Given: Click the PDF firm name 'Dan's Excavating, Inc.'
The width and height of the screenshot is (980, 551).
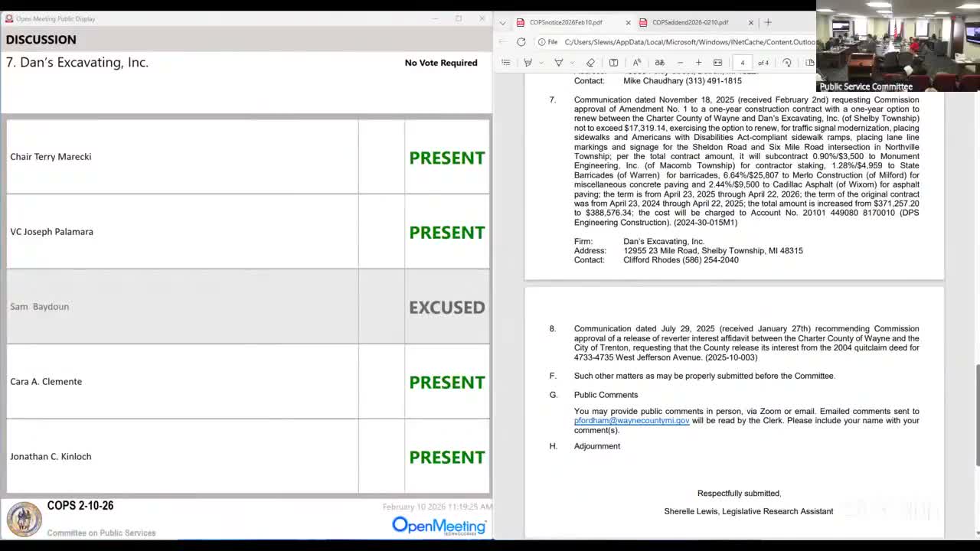Looking at the screenshot, I should pos(664,242).
